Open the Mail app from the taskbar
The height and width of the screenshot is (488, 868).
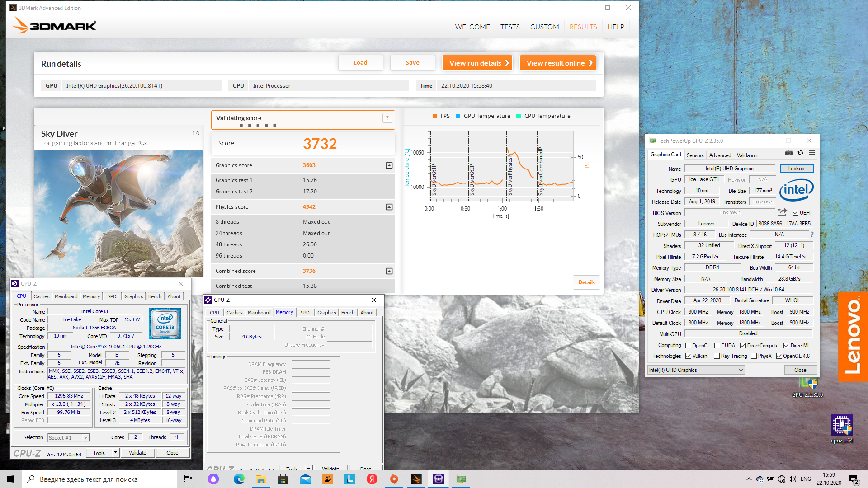coord(306,479)
